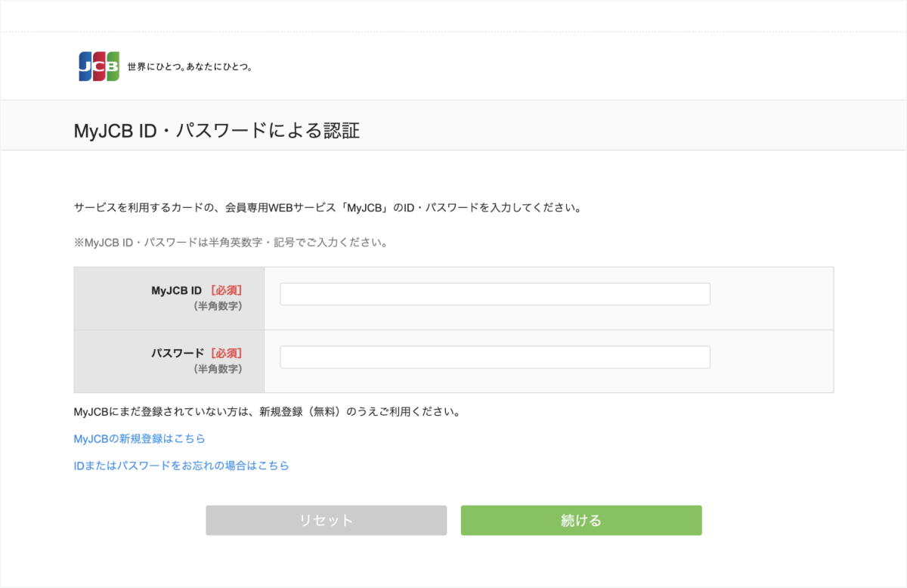Click the ※MyJCB ID half-width input note
The height and width of the screenshot is (588, 907).
click(x=231, y=243)
